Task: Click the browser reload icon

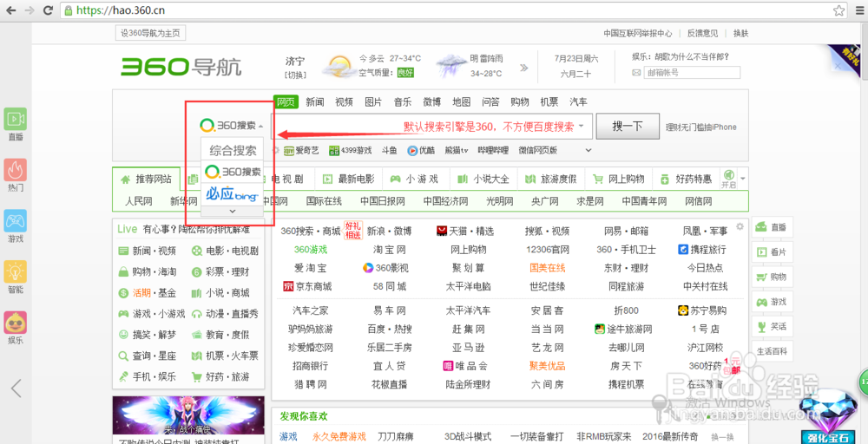Action: tap(48, 10)
